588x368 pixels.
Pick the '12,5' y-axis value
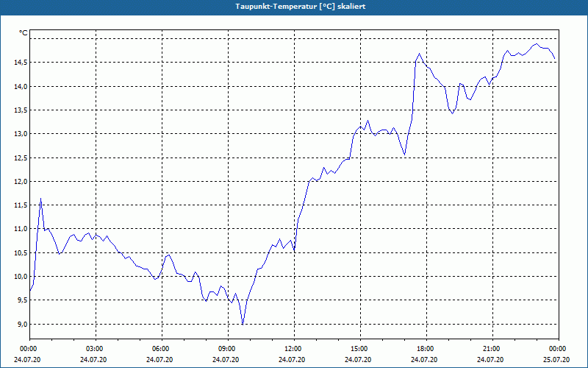coord(21,158)
